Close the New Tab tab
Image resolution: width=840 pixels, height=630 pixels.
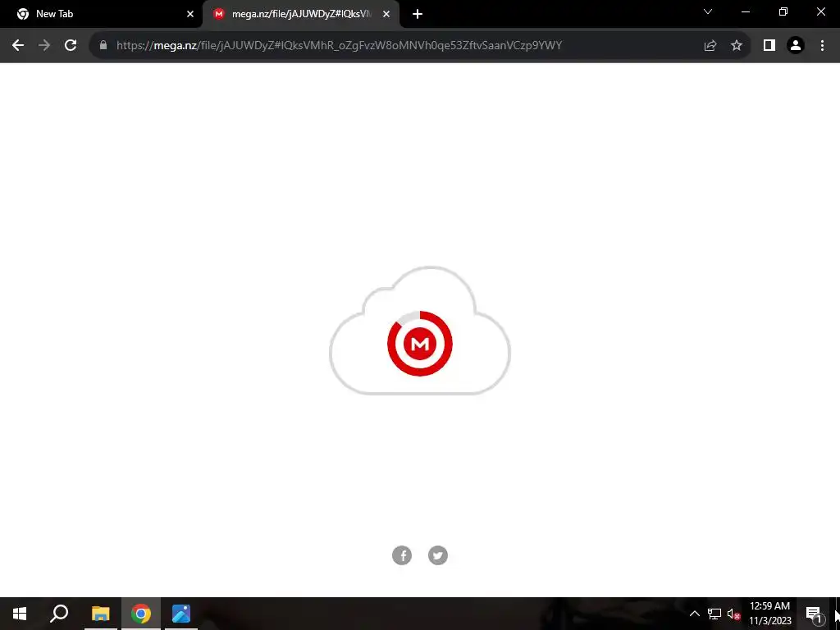tap(190, 14)
